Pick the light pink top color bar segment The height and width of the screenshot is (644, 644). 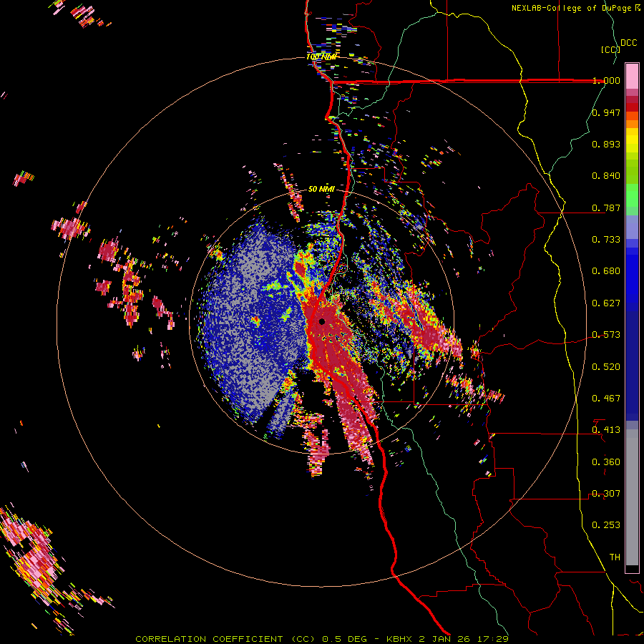tap(632, 76)
